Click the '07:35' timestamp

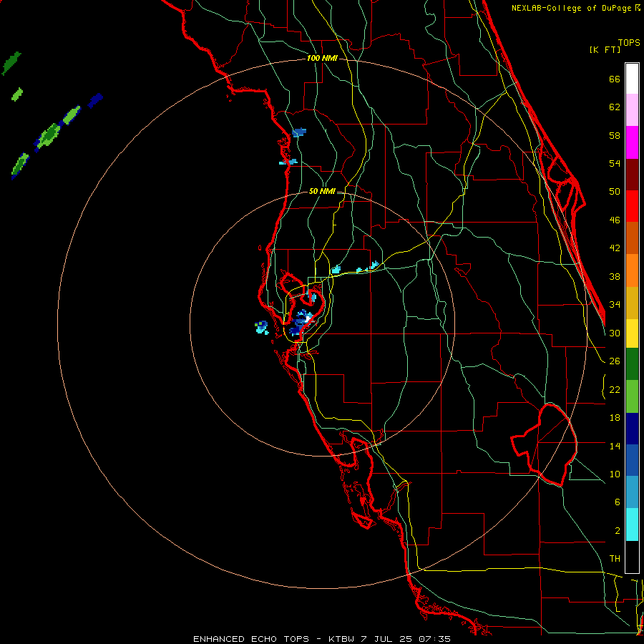click(x=435, y=639)
